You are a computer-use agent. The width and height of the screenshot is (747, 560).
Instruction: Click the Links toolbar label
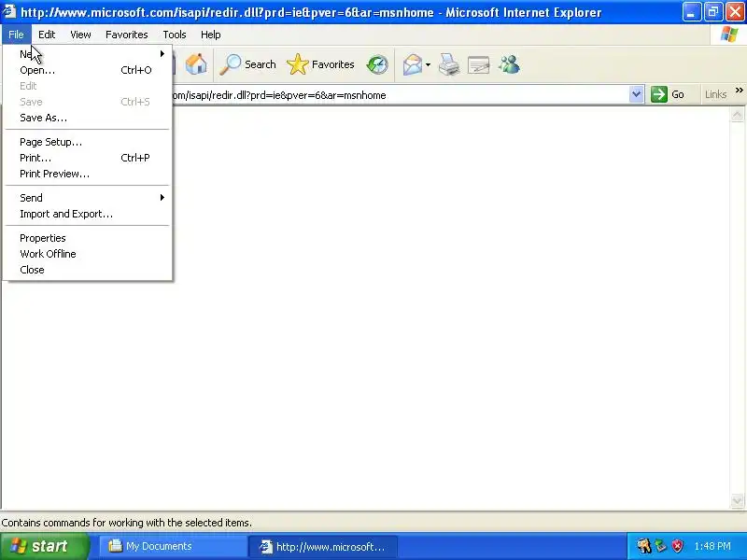click(715, 94)
